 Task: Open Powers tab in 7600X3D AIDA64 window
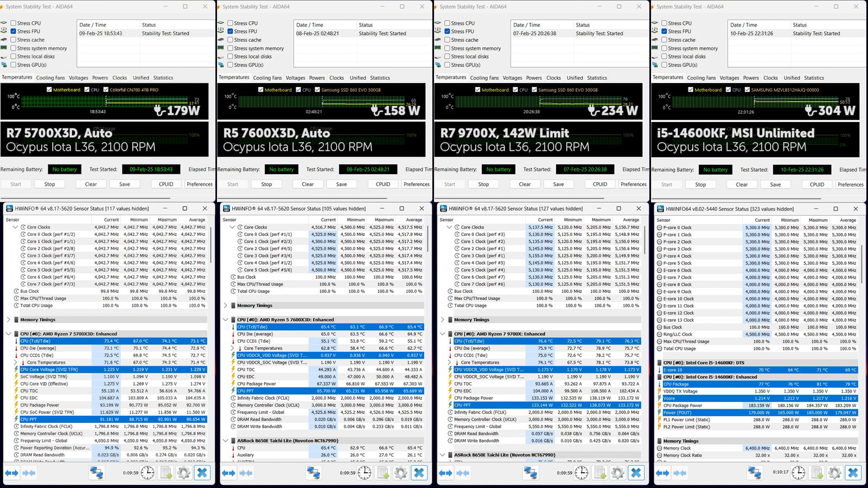click(x=317, y=78)
